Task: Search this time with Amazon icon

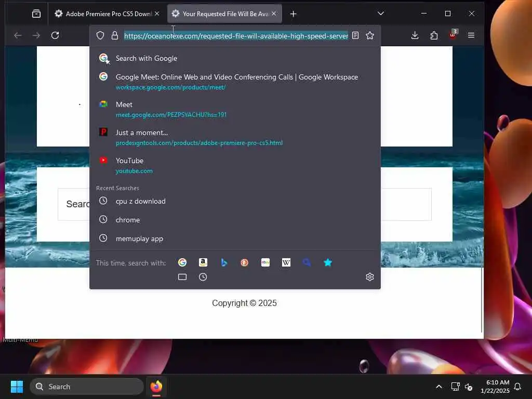Action: tap(203, 262)
